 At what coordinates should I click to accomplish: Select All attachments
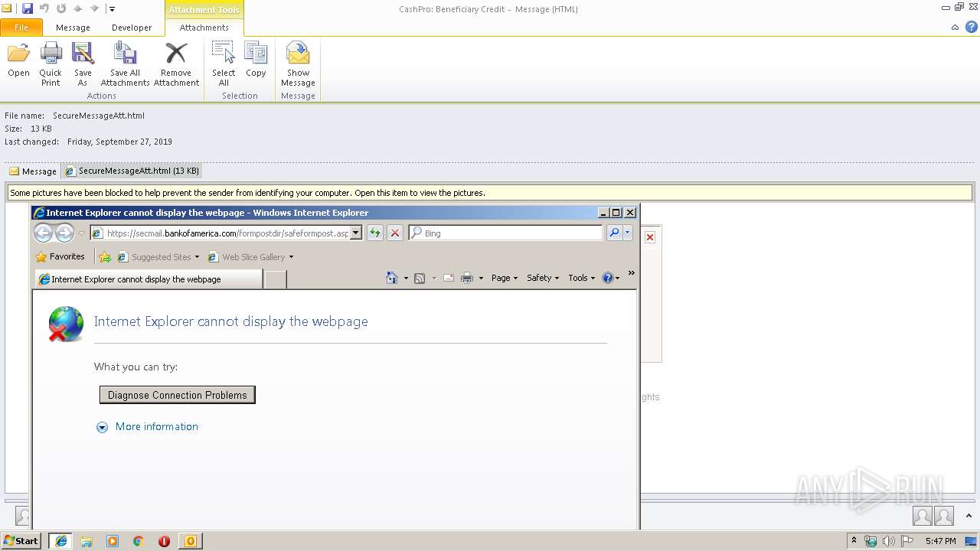[224, 64]
